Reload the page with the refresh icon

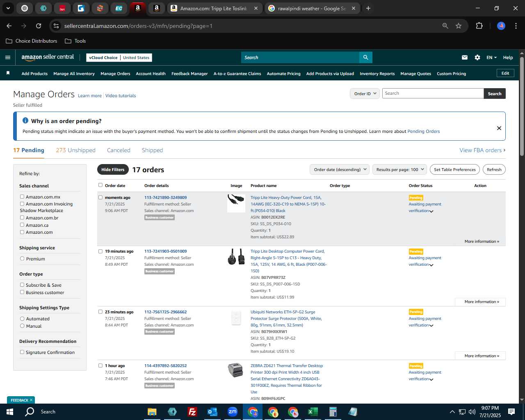[x=39, y=26]
